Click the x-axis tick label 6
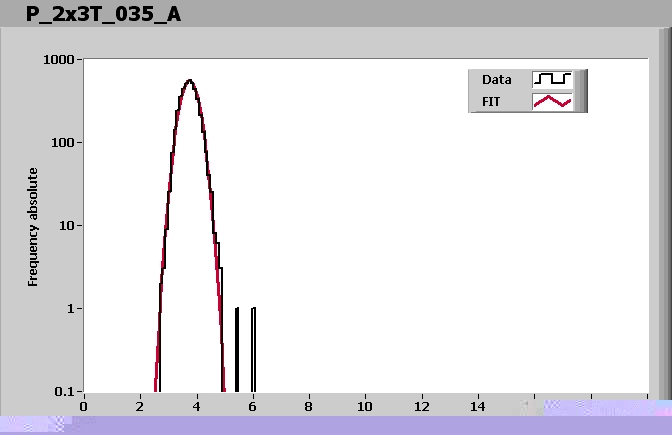 pos(253,406)
